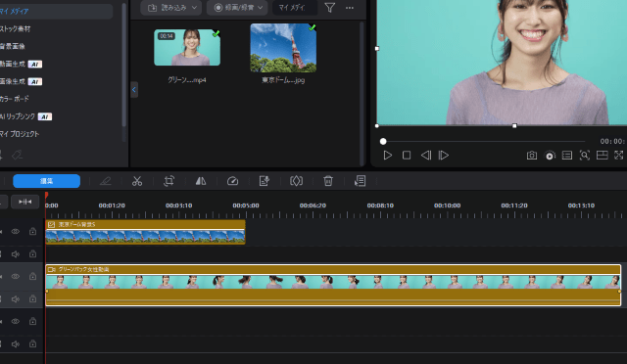Mute audio row below the 東京ドーム背景 track
The width and height of the screenshot is (627, 364).
(x=16, y=254)
